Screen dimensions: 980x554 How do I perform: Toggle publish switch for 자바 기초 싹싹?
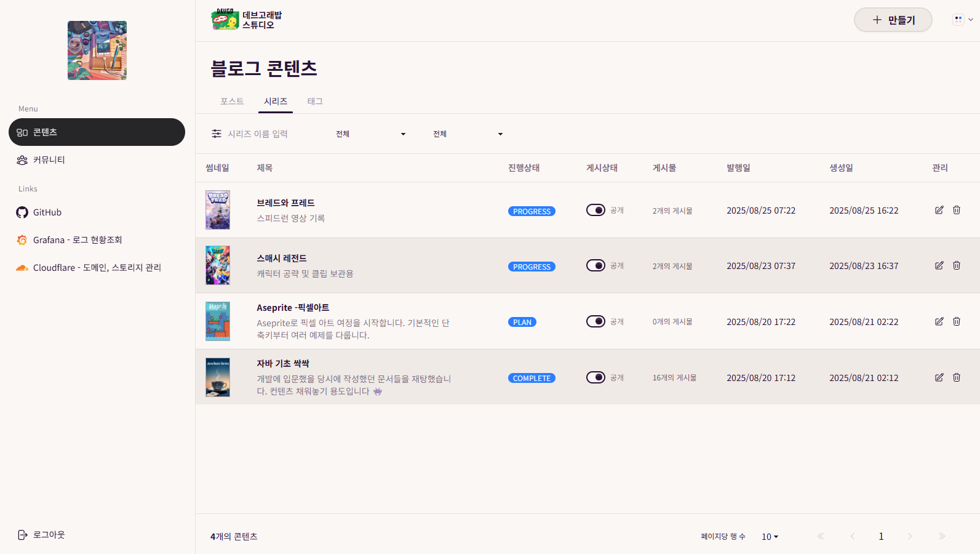[x=596, y=377]
